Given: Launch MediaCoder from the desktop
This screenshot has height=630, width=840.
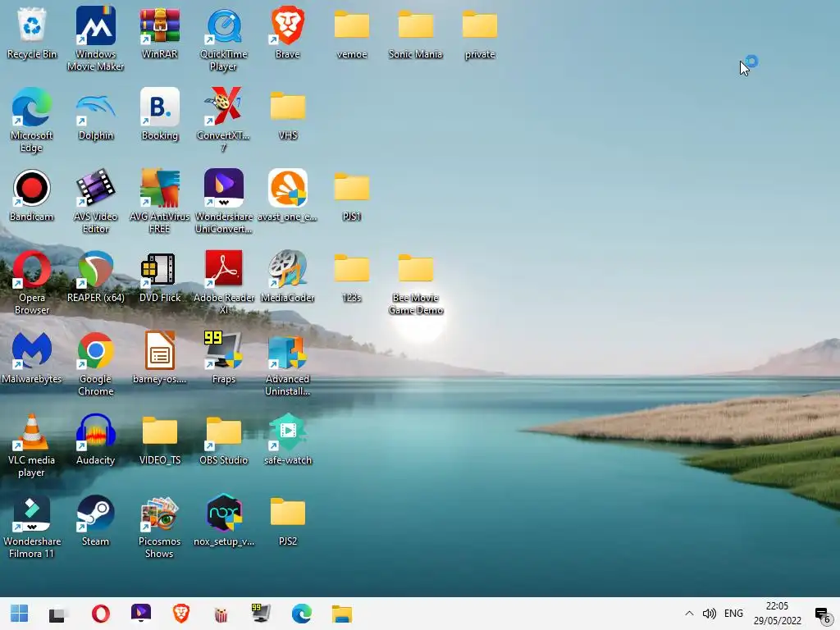Looking at the screenshot, I should tap(288, 277).
